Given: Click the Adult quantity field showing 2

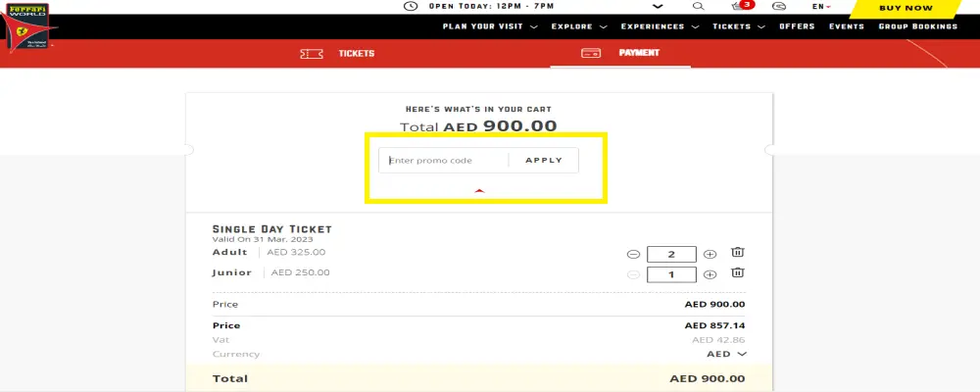Looking at the screenshot, I should (671, 255).
